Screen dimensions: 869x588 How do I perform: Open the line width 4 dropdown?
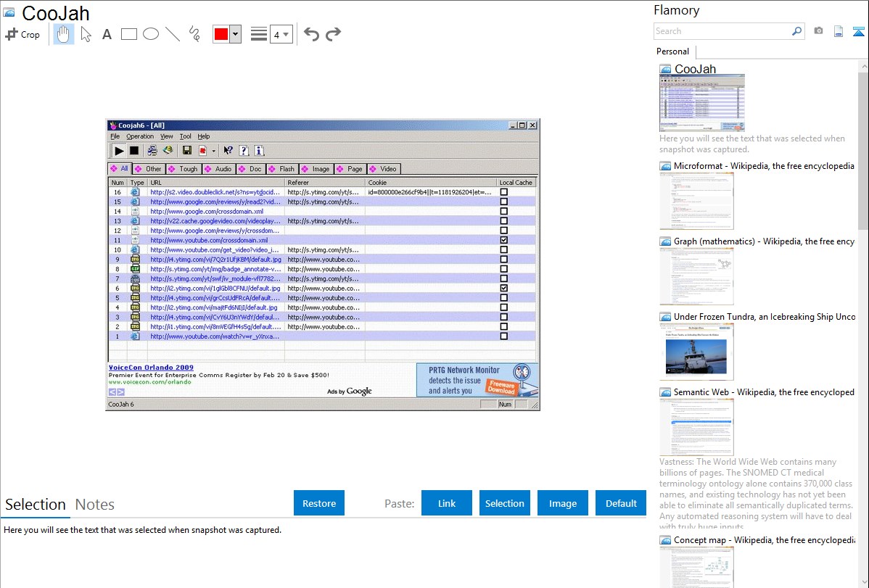281,34
